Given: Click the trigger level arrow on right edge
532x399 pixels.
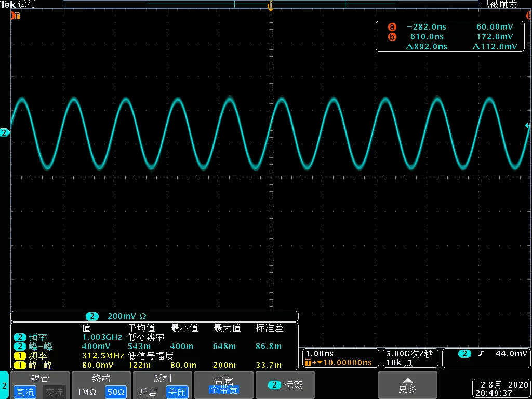Looking at the screenshot, I should pos(527,126).
